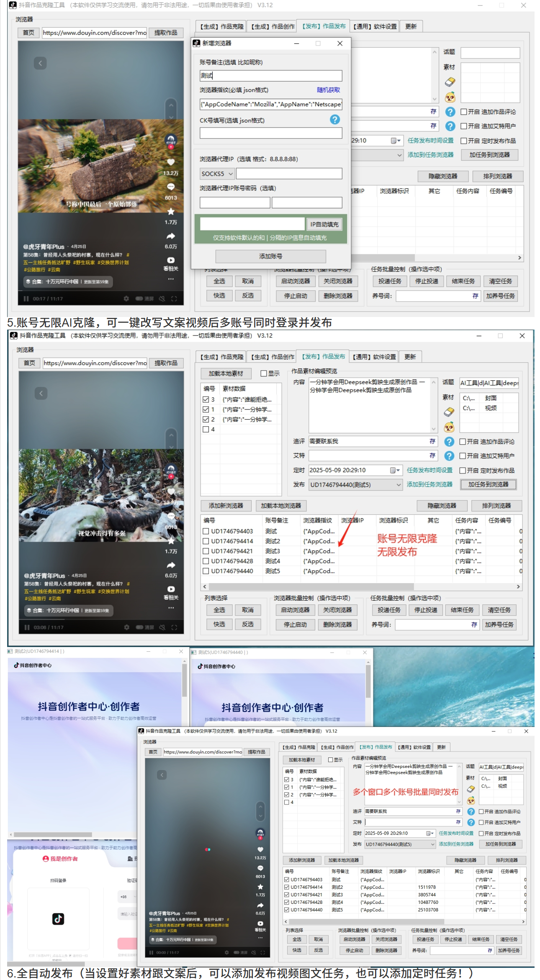Click 养号词 input field in window playing 03:06

coord(437,624)
